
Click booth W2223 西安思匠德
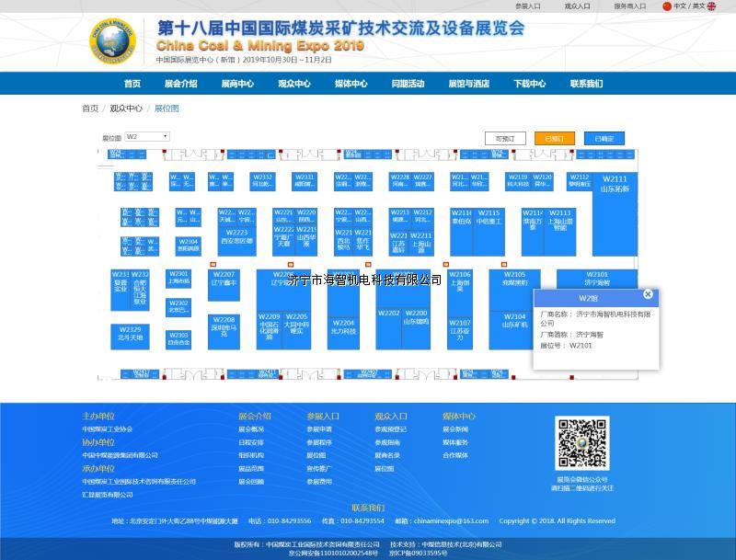[x=236, y=237]
